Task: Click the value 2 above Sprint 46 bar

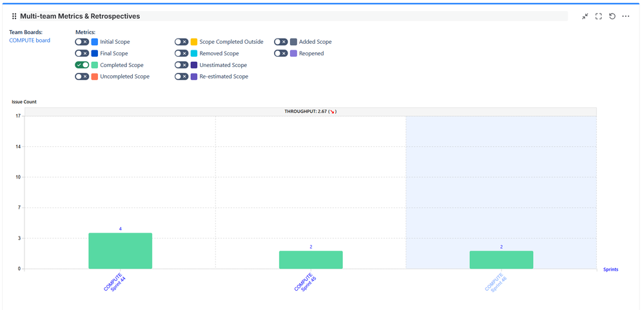Action: click(502, 247)
